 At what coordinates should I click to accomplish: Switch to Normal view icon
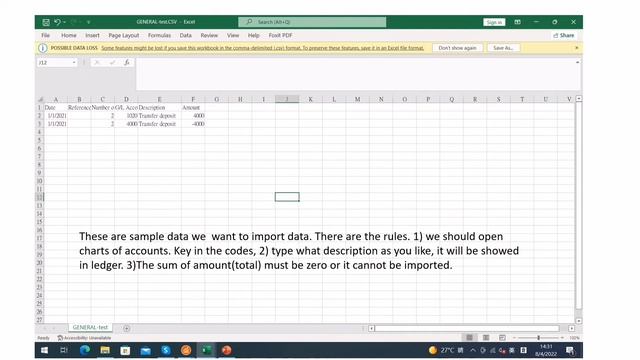pos(469,338)
